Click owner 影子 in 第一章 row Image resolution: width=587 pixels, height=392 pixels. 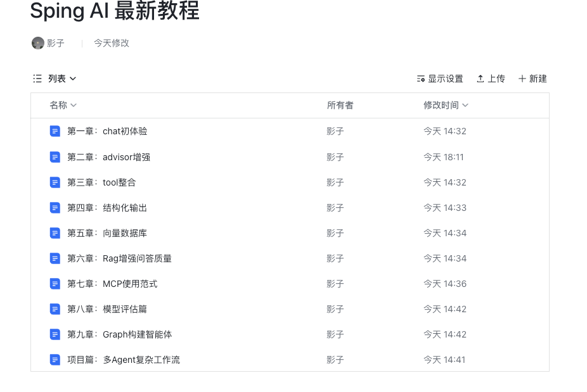pyautogui.click(x=335, y=131)
